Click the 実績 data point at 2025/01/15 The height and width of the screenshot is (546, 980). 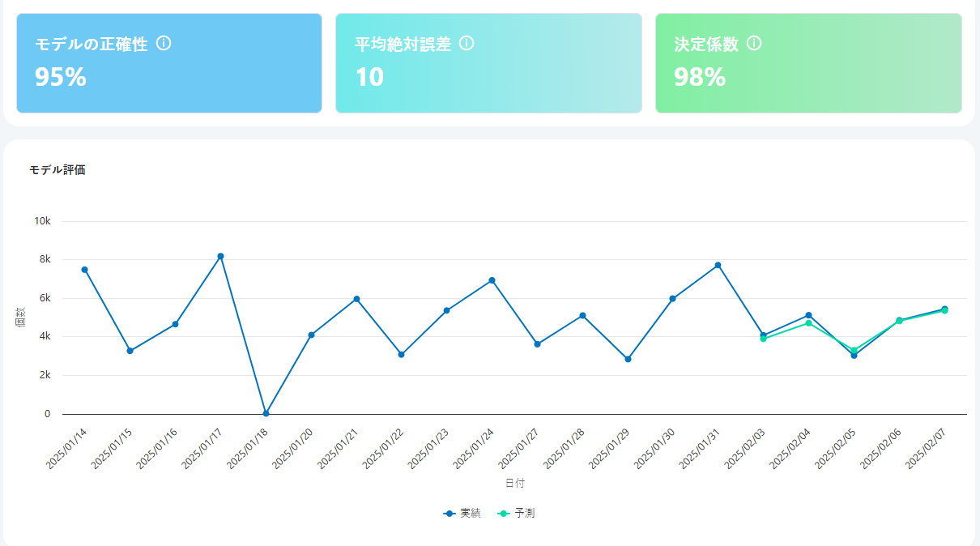tap(130, 351)
